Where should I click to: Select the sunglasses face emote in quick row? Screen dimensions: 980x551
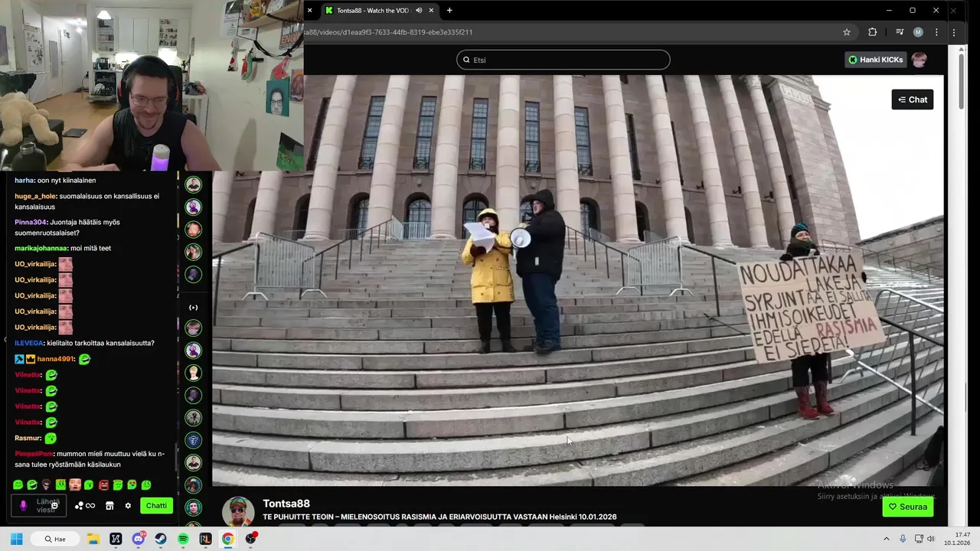point(46,485)
